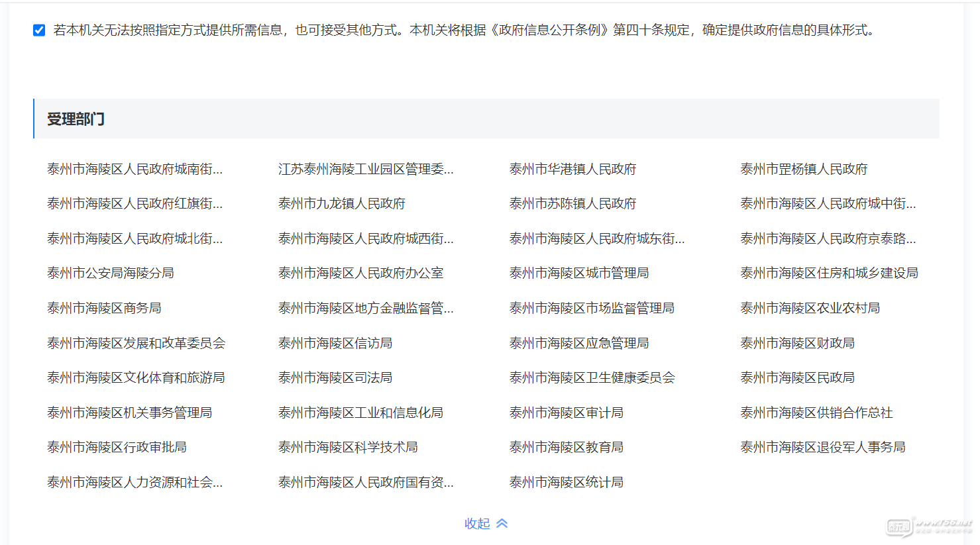Select 泰州市海陵区人民政府城西街...
The width and height of the screenshot is (980, 545).
coord(366,239)
